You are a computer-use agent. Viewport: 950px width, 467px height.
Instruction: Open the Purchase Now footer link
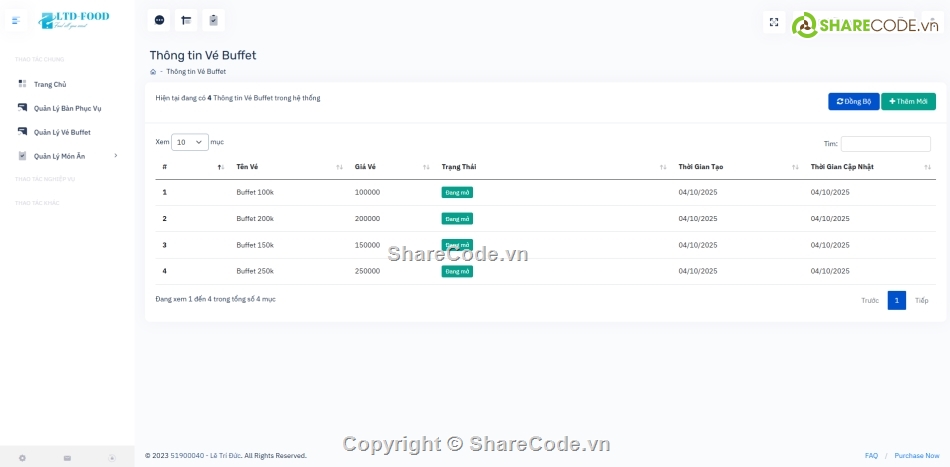916,456
